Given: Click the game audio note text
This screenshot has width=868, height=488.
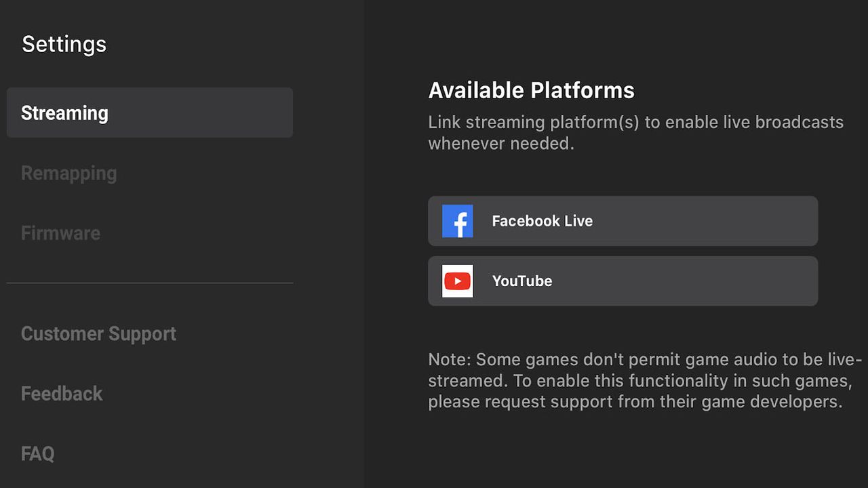Looking at the screenshot, I should pos(645,380).
